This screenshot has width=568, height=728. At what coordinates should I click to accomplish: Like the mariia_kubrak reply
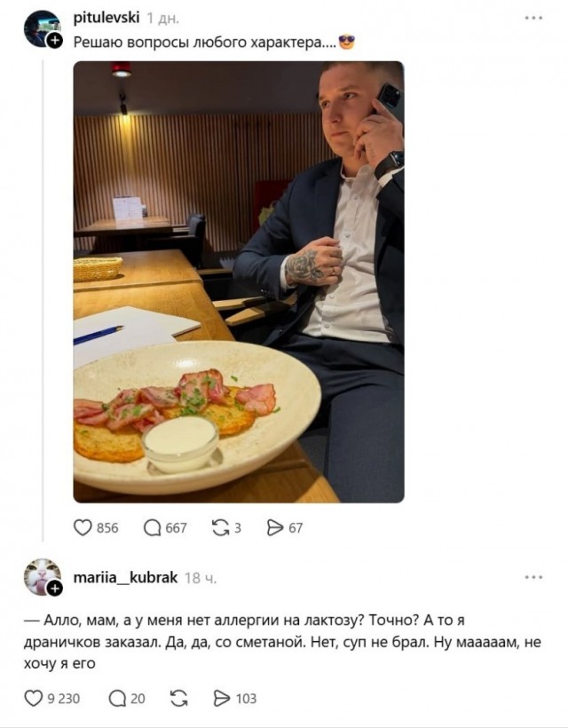[34, 699]
